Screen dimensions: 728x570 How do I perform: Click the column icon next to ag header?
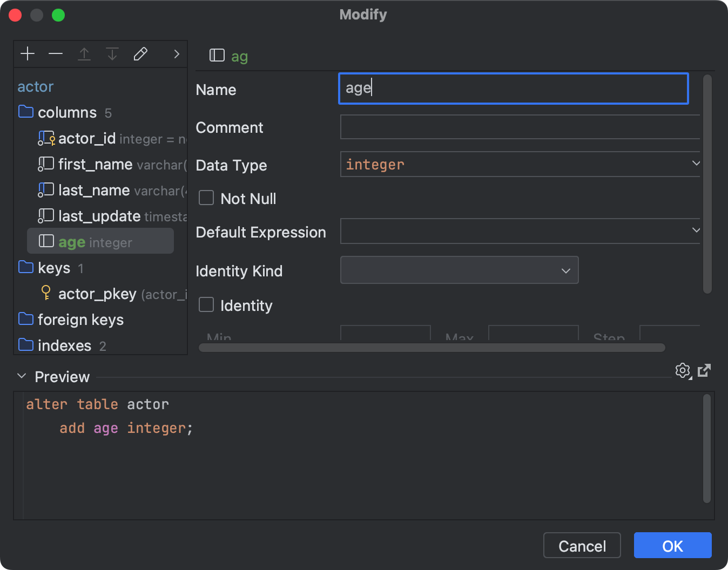pos(217,55)
